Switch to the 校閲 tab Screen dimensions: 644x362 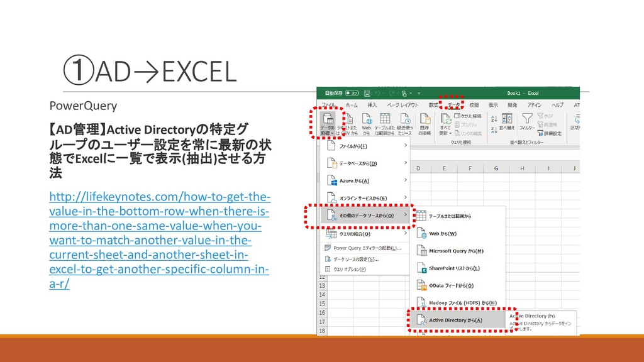[474, 105]
